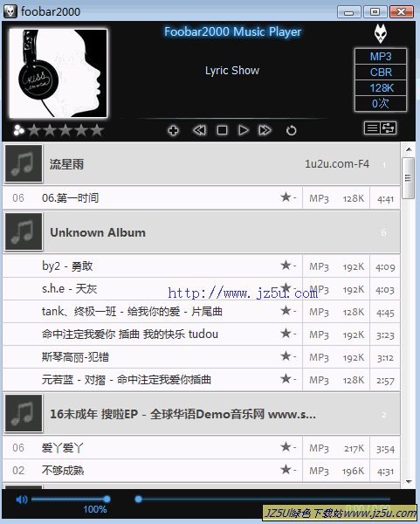Click the Unknown Album music note icon
The height and width of the screenshot is (524, 420).
pos(24,231)
